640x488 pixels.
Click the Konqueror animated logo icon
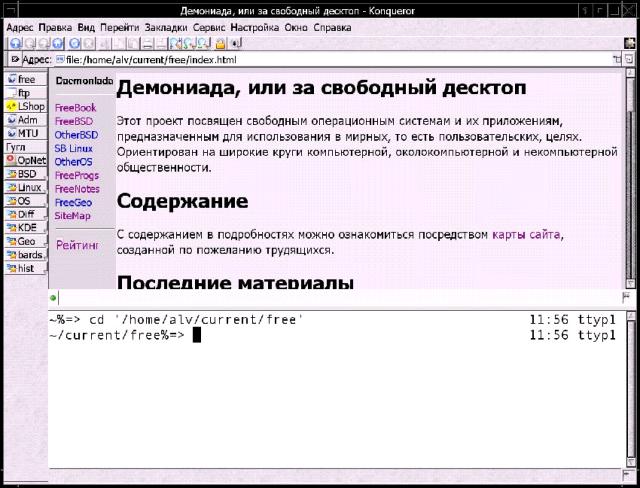627,43
